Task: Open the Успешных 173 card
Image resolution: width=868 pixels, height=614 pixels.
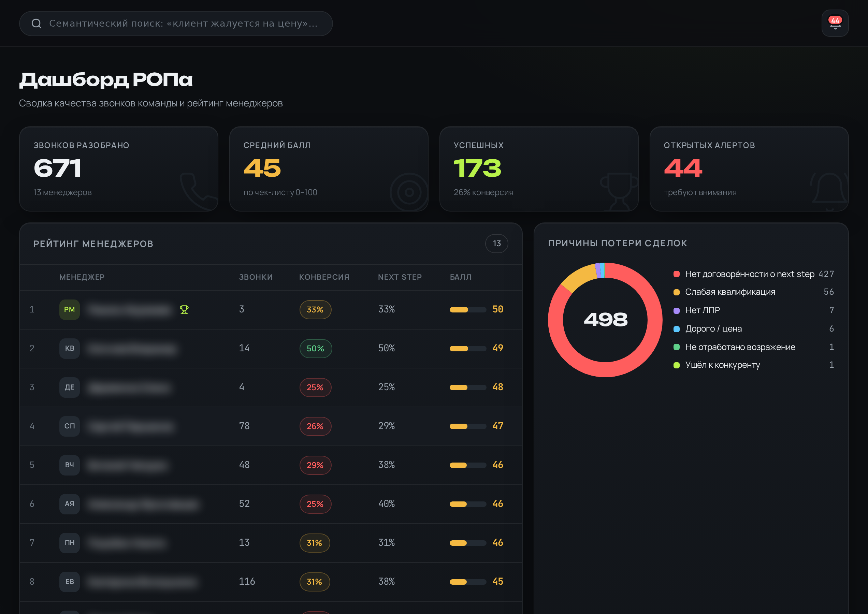Action: point(539,169)
